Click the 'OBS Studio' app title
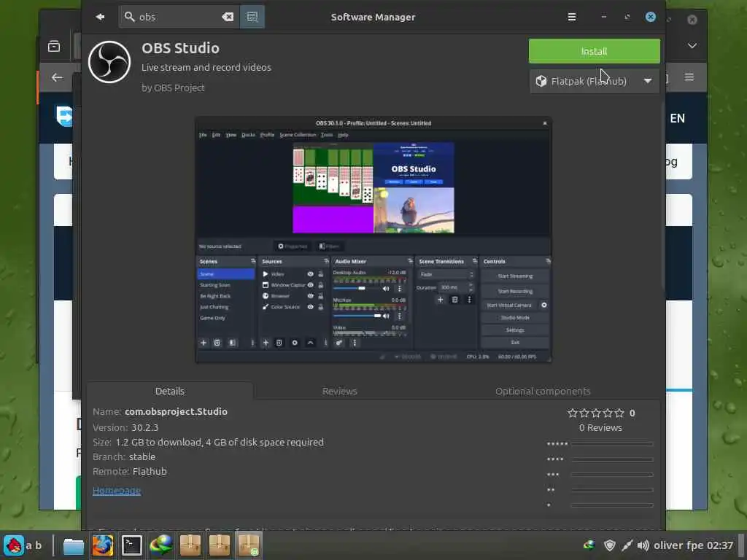 tap(181, 48)
